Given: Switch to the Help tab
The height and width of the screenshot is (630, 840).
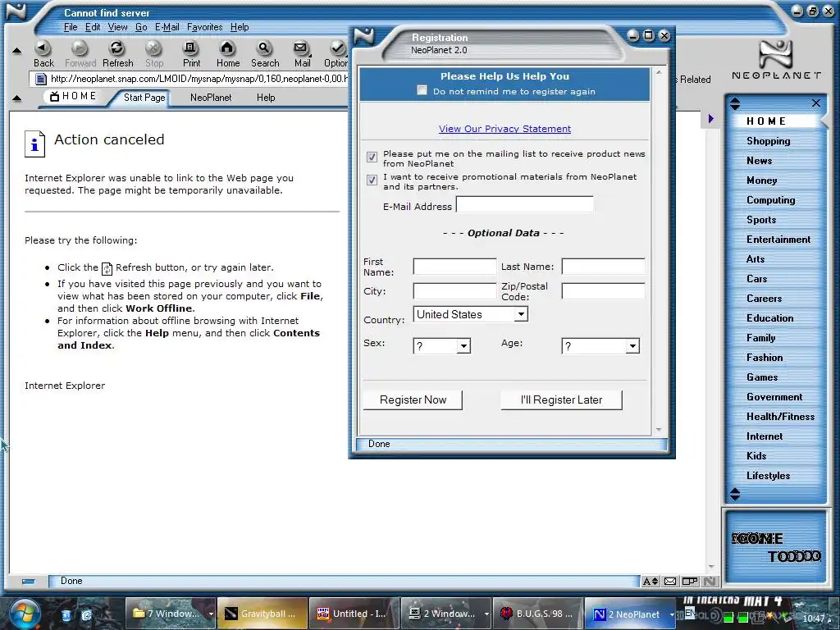Looking at the screenshot, I should point(266,98).
